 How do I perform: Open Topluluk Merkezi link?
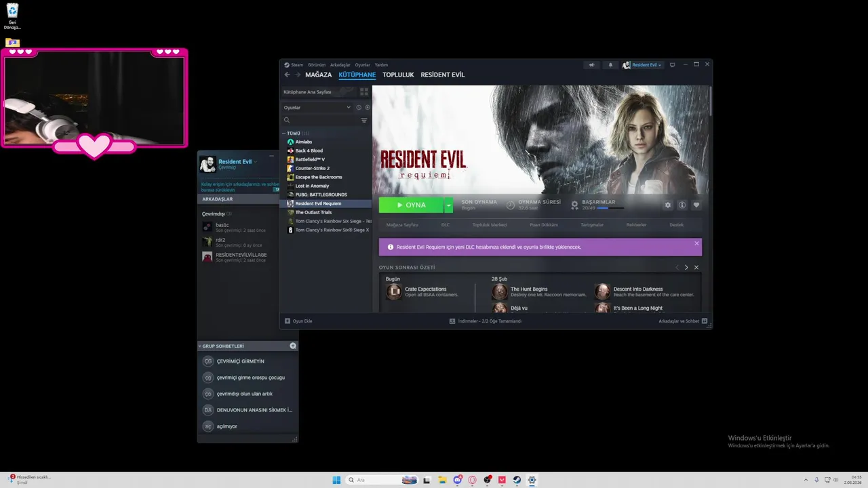(x=490, y=224)
